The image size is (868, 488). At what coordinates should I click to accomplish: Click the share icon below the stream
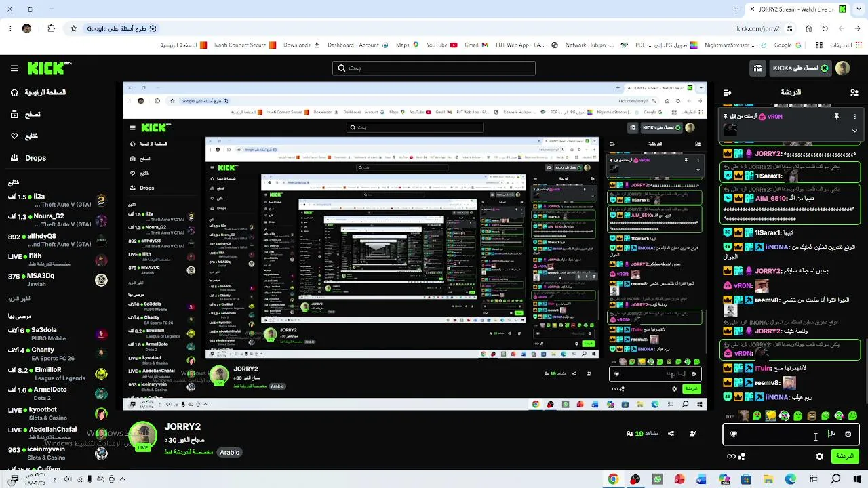coord(671,434)
